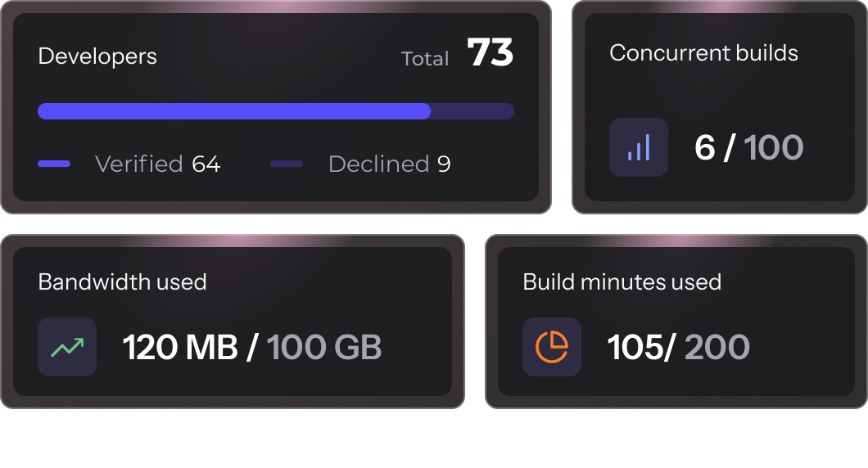Screen dimensions: 868x468
Task: Click the Declined legend color marker
Action: click(x=287, y=164)
